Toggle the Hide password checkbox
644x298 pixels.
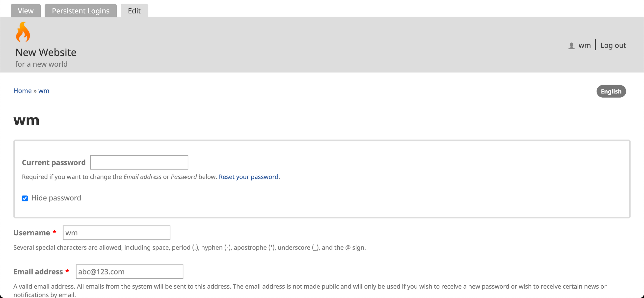(x=25, y=198)
